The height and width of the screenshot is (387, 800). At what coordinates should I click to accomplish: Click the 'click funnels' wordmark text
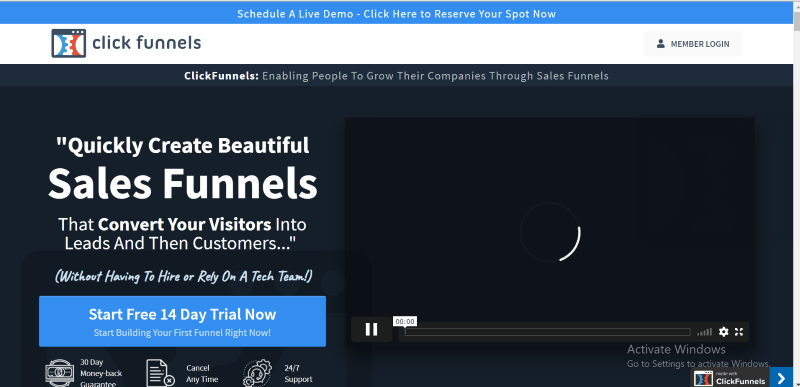tap(146, 43)
